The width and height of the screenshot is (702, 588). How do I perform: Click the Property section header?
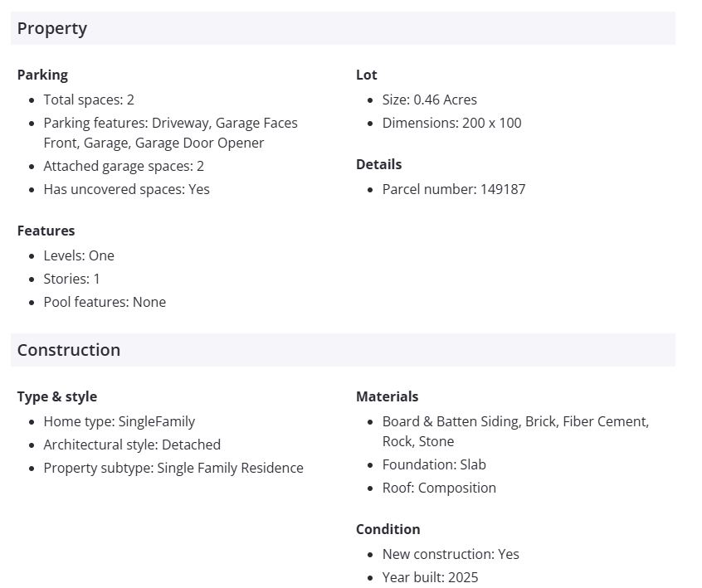[x=52, y=28]
